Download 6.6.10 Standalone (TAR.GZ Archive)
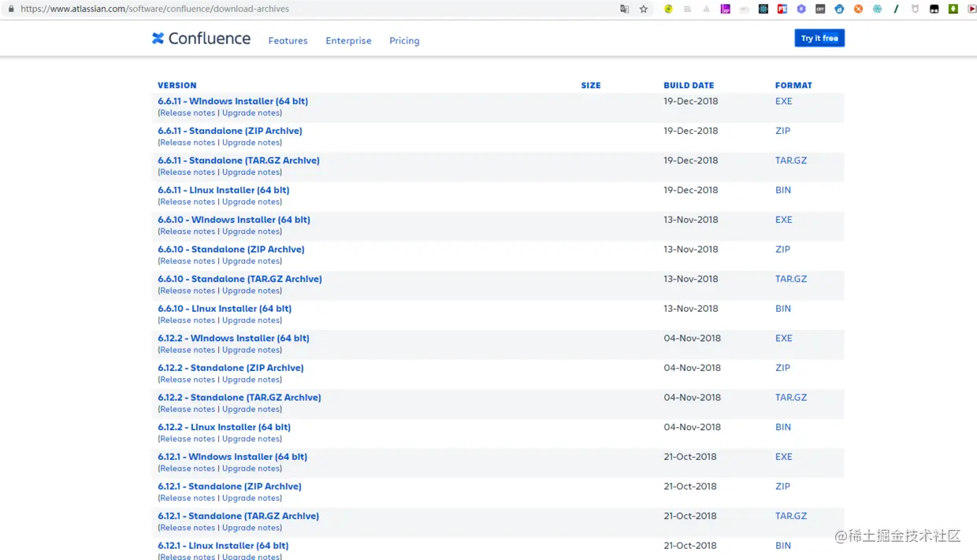Viewport: 977px width, 560px height. click(x=240, y=279)
